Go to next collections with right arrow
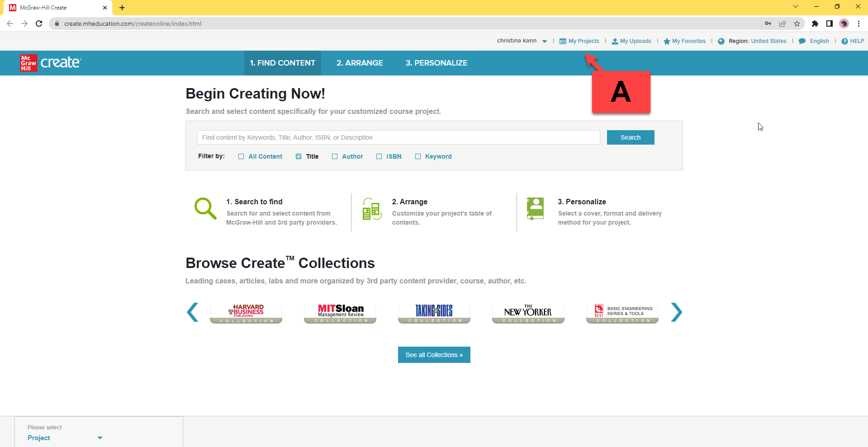The image size is (868, 447). (676, 312)
